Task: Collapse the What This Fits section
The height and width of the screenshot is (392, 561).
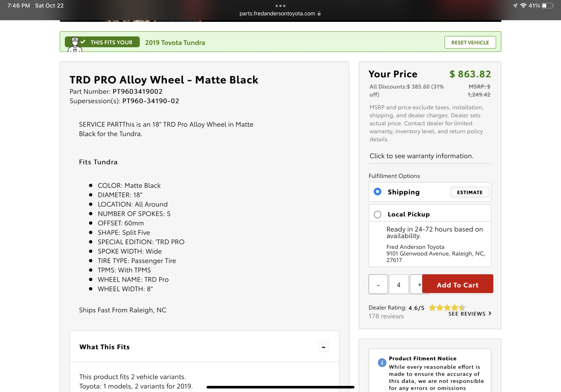Action: coord(323,347)
